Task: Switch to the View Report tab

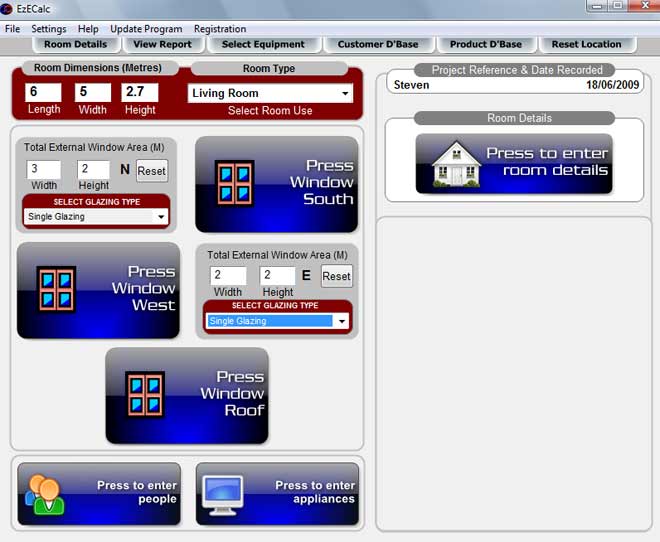Action: tap(162, 44)
